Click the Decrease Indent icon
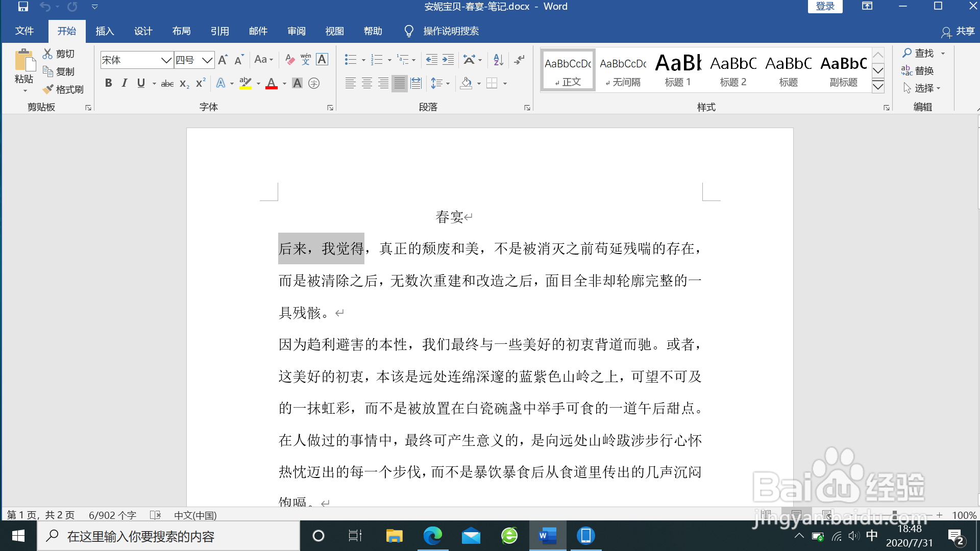 (432, 60)
